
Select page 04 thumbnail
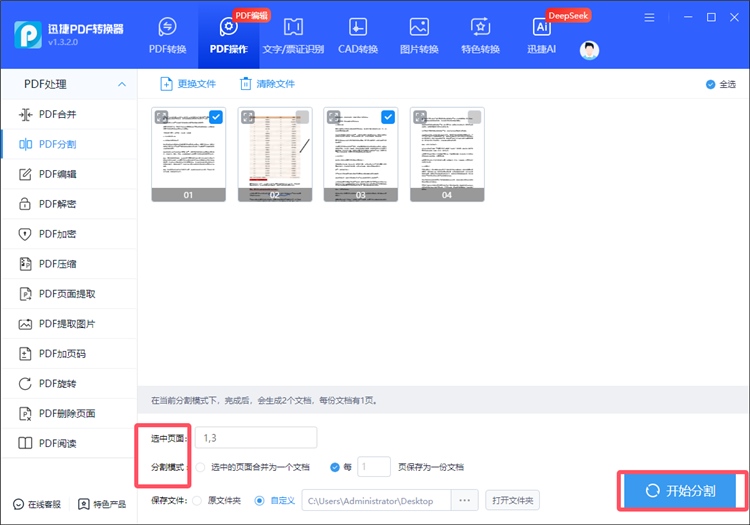pyautogui.click(x=447, y=154)
